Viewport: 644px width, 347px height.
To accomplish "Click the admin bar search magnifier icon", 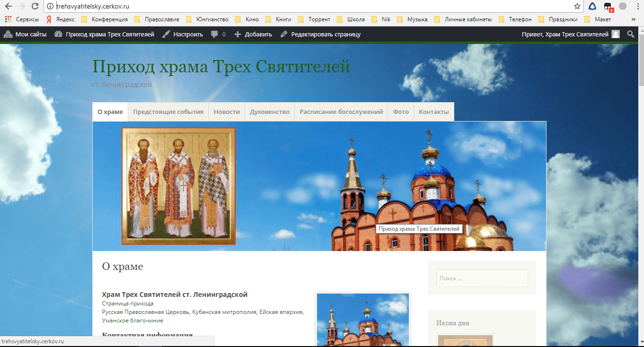I will (631, 34).
